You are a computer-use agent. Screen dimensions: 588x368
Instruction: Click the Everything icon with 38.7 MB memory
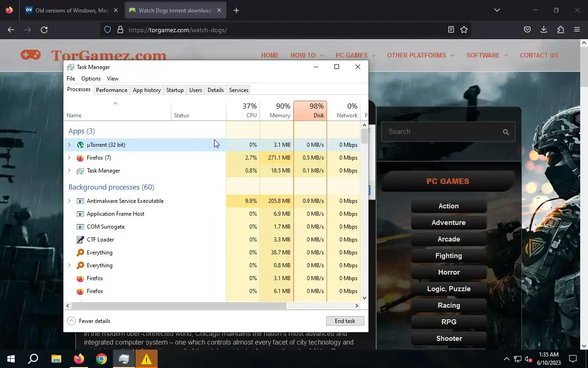(80, 253)
